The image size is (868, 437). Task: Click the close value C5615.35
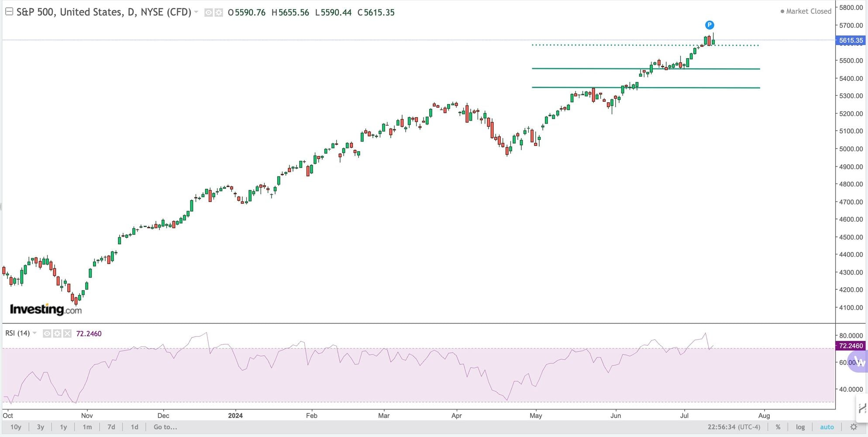(376, 13)
